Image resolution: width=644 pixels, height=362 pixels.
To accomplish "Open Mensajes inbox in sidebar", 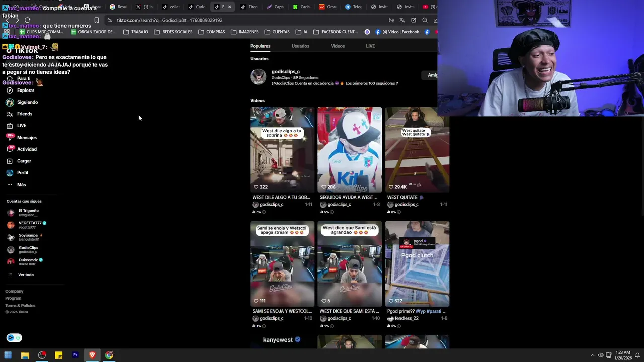I will click(21, 137).
